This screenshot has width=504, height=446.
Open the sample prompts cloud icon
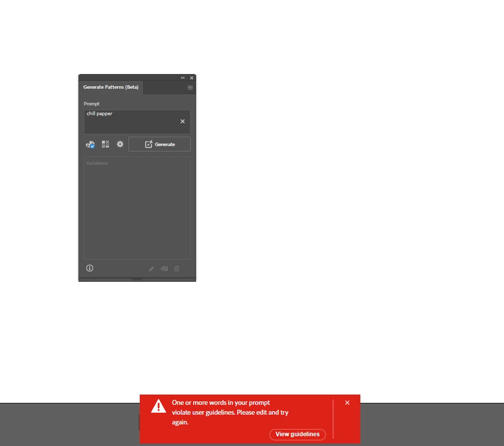(90, 144)
